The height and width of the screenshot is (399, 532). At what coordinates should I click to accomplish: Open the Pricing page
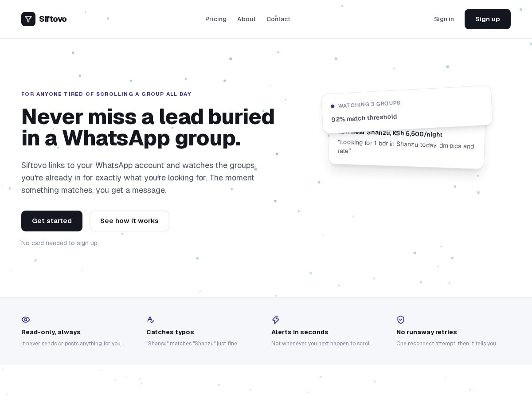pyautogui.click(x=216, y=19)
